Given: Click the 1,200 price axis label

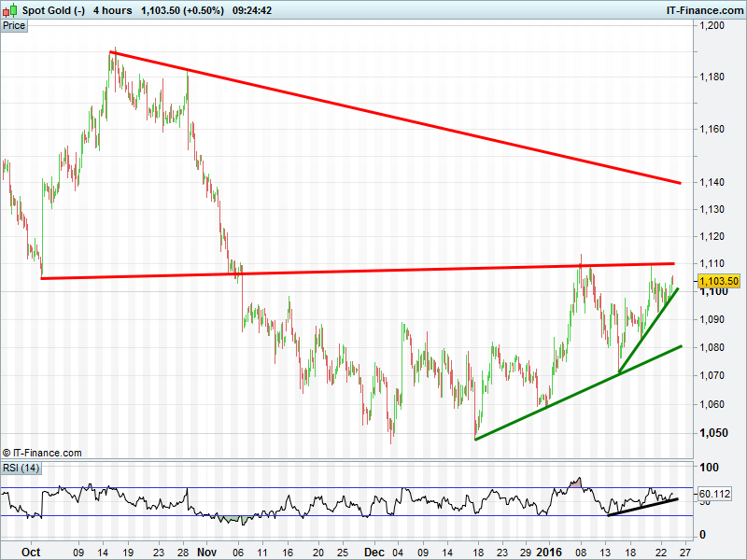Looking at the screenshot, I should pos(712,25).
